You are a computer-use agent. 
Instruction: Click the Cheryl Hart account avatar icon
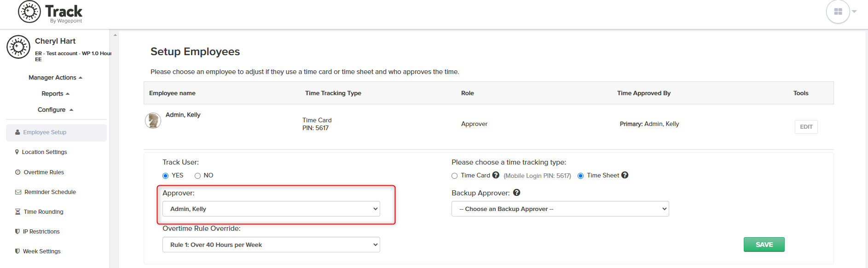pos(18,47)
